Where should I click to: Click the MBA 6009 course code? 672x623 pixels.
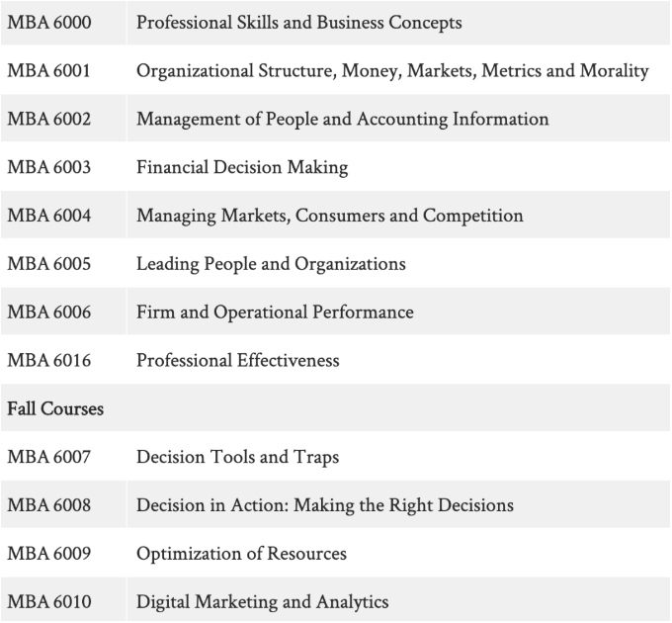49,553
